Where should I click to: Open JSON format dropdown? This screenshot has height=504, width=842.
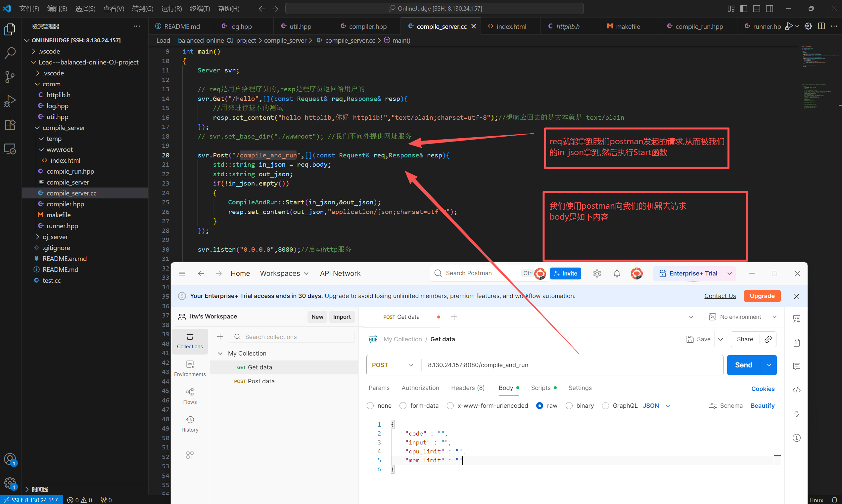(656, 405)
